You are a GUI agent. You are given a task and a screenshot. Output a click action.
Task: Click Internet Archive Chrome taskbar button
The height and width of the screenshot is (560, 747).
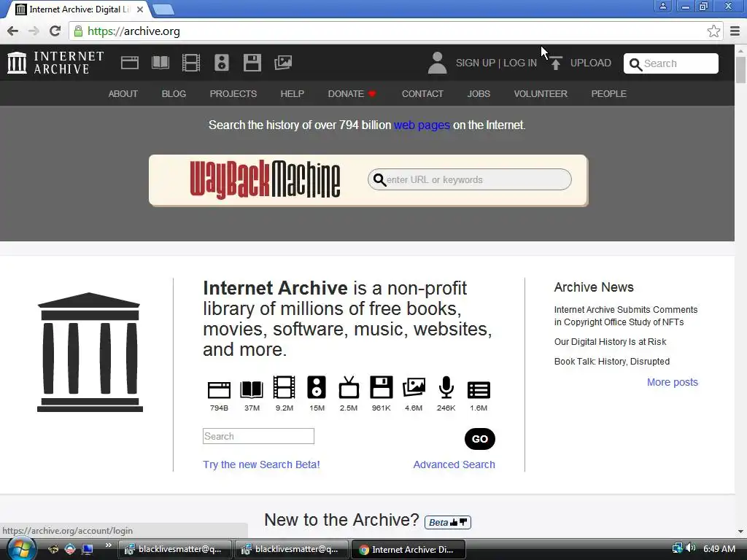(x=408, y=549)
